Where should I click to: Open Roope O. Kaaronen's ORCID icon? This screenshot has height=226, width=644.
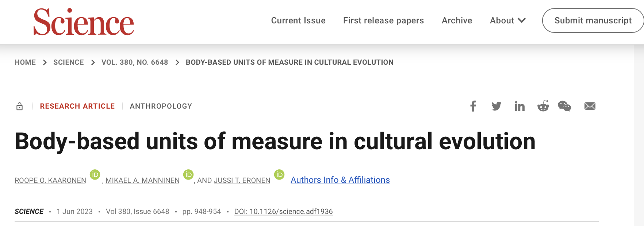point(95,175)
